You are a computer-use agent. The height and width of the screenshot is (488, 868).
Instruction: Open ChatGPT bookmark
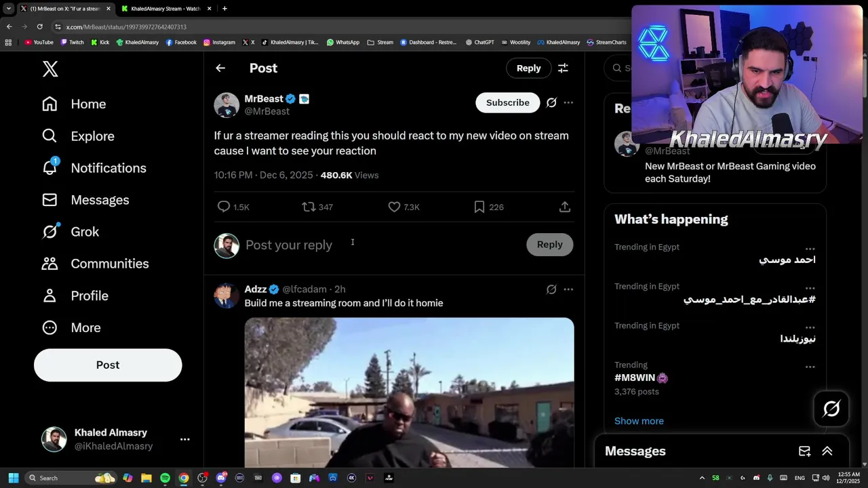pos(479,42)
